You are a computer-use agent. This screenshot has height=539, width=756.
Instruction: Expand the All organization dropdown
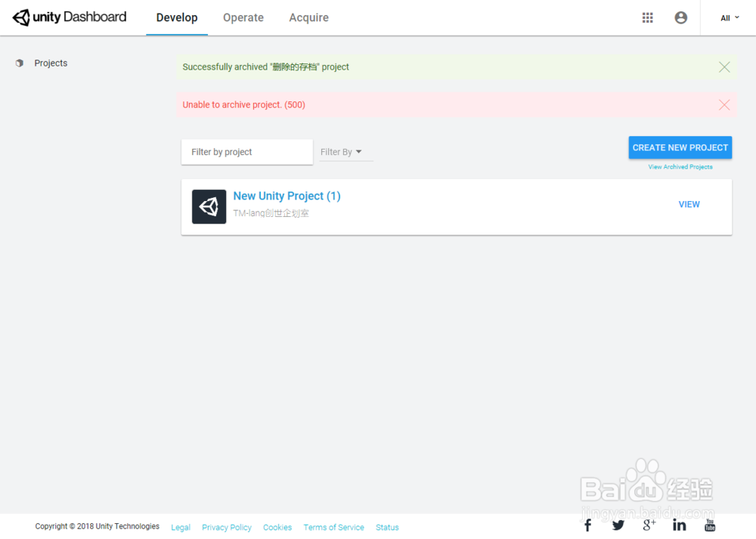[730, 18]
